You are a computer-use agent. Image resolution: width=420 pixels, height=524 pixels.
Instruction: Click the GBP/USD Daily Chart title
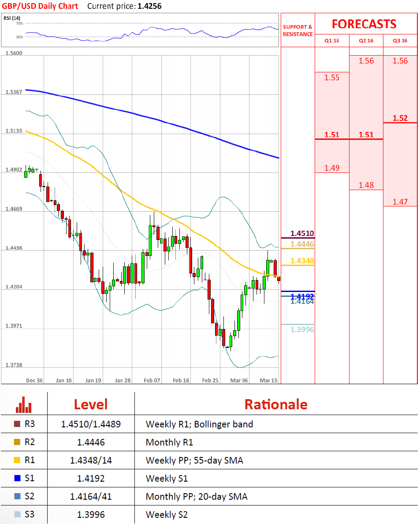point(40,6)
